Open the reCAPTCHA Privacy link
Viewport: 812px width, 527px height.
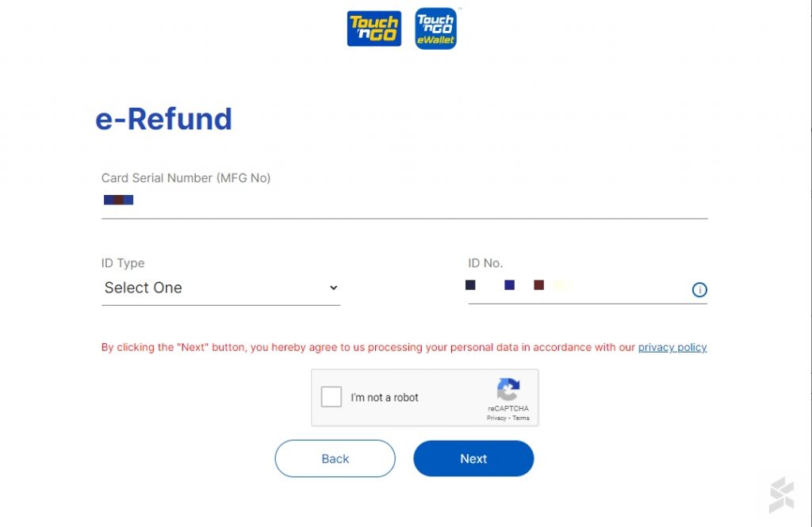point(496,418)
